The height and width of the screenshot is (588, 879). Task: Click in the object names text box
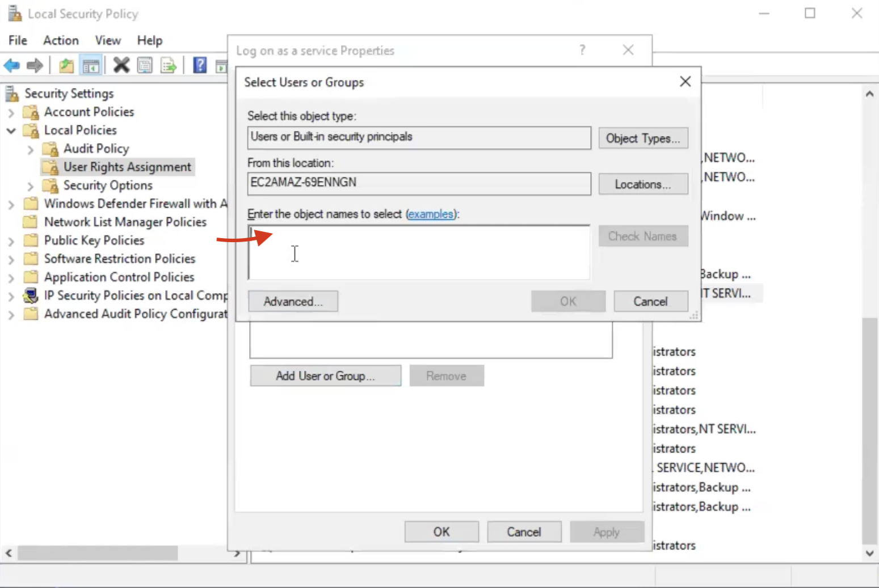pyautogui.click(x=419, y=253)
